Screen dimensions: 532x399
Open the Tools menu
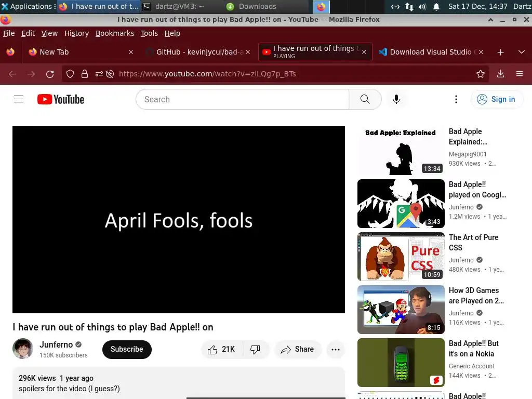point(149,33)
